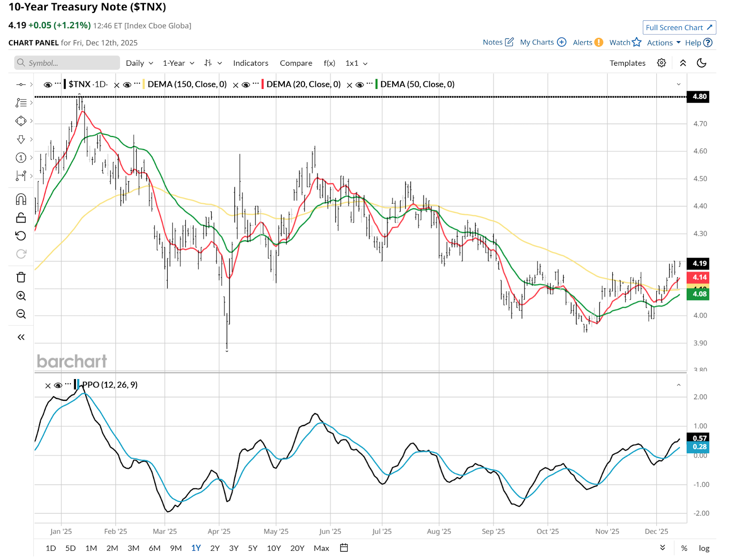Expand the 1-Year period dropdown

pyautogui.click(x=178, y=63)
